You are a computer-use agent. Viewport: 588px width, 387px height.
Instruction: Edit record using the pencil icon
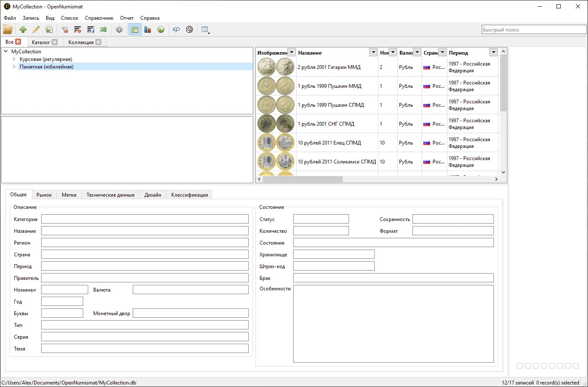pos(36,29)
